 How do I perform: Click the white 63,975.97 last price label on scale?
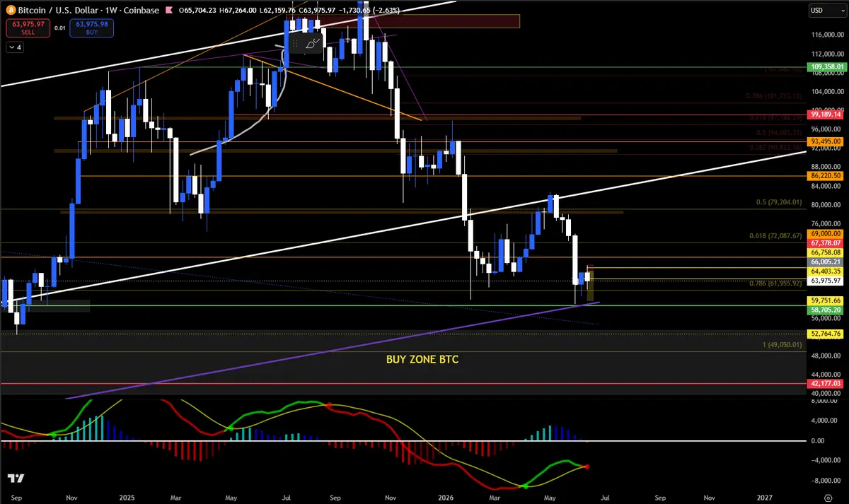coord(826,281)
